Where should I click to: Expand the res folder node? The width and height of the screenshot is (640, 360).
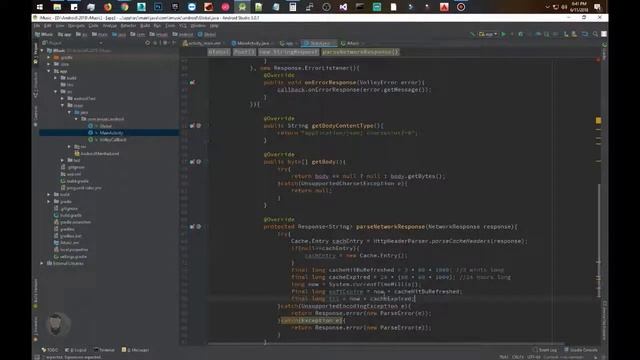click(69, 147)
